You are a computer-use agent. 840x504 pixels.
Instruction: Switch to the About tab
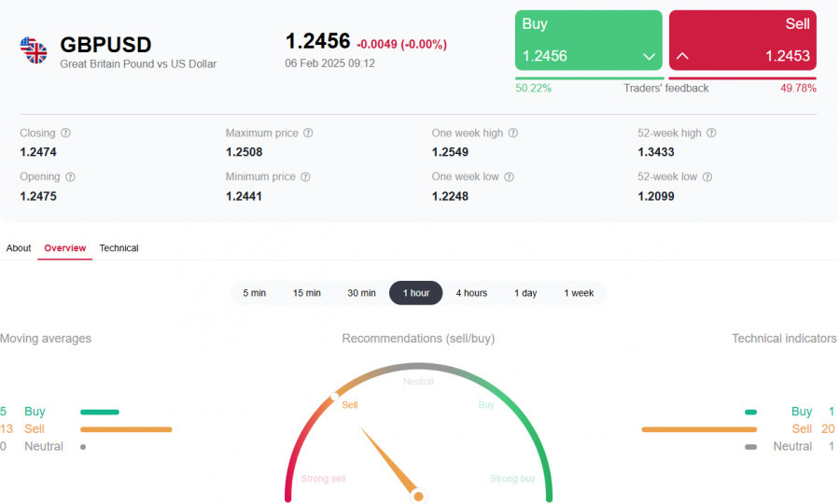[x=19, y=248]
